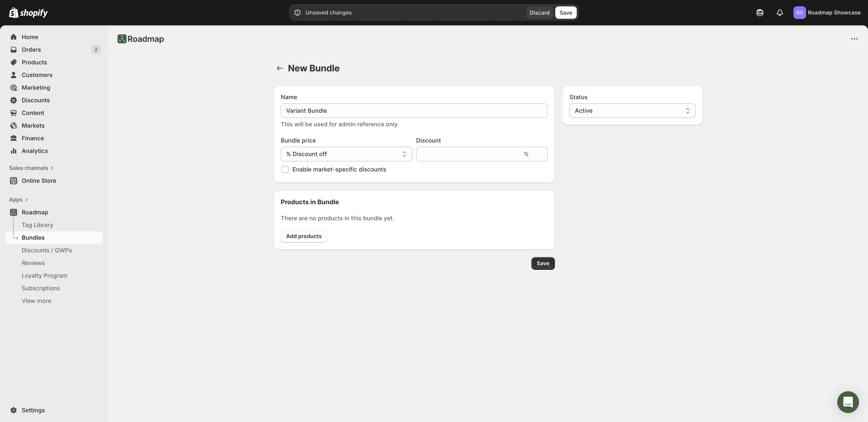Click the three-dot more actions icon
The height and width of the screenshot is (422, 868).
[x=854, y=39]
